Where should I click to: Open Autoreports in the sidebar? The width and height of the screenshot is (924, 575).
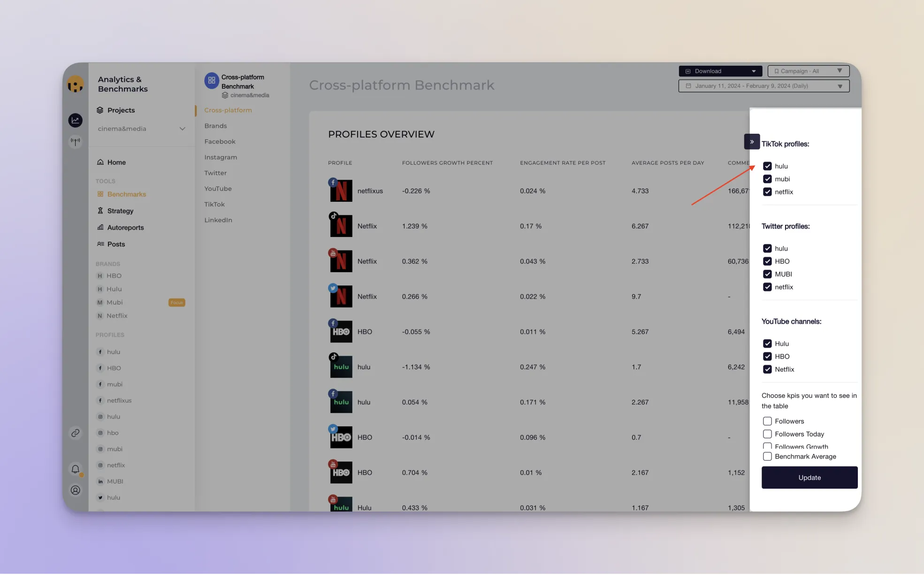(125, 227)
